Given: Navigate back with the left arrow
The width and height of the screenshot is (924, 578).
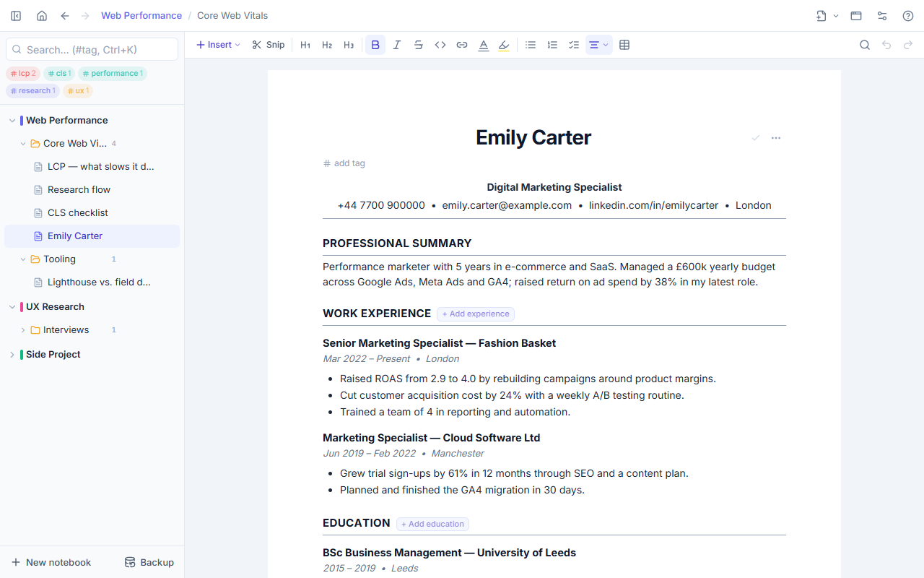Looking at the screenshot, I should click(x=65, y=16).
